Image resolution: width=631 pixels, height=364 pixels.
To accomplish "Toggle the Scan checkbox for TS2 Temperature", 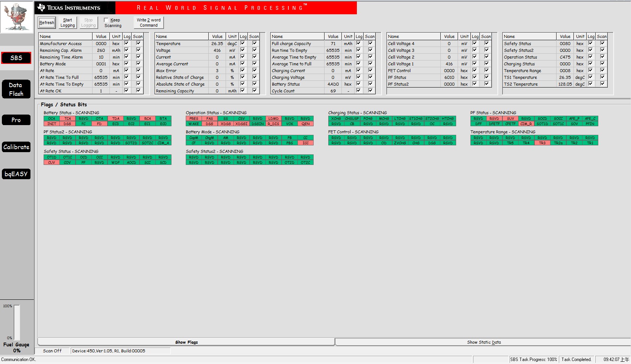I will click(x=602, y=84).
